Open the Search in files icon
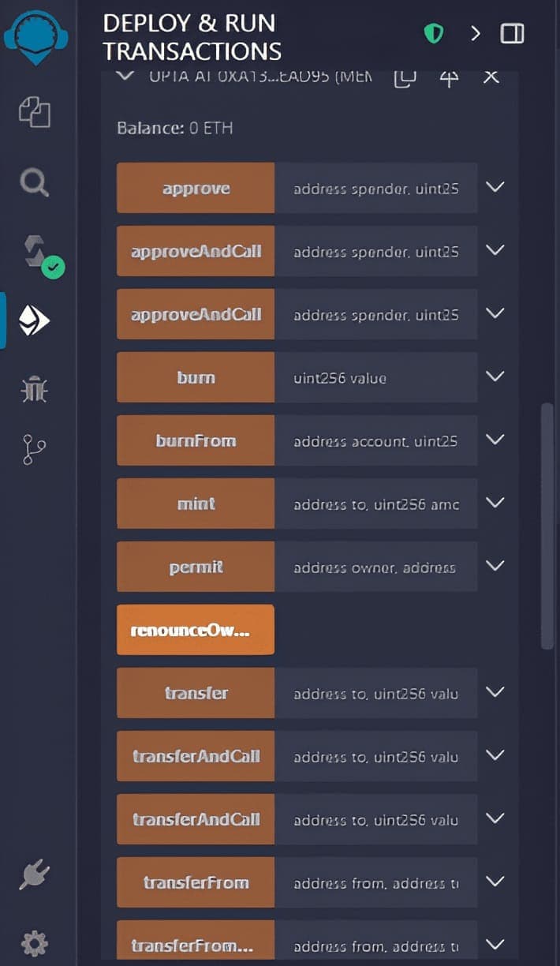Image resolution: width=560 pixels, height=966 pixels. pyautogui.click(x=35, y=183)
